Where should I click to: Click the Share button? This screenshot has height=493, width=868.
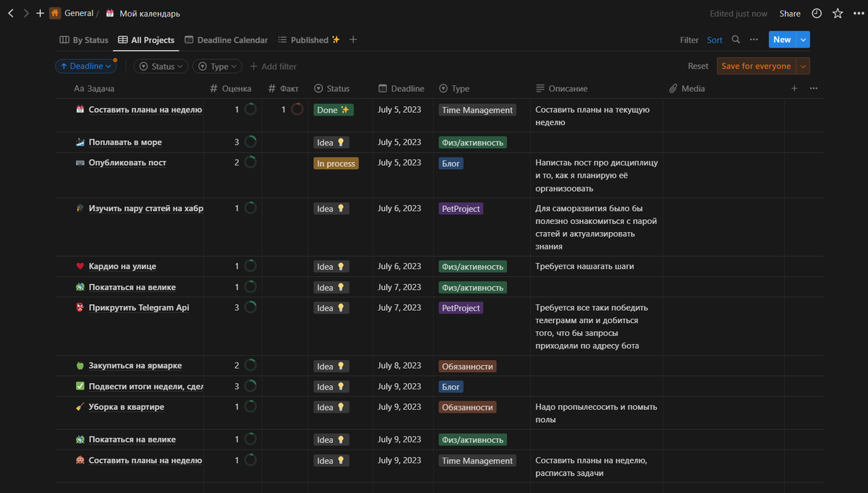tap(790, 13)
